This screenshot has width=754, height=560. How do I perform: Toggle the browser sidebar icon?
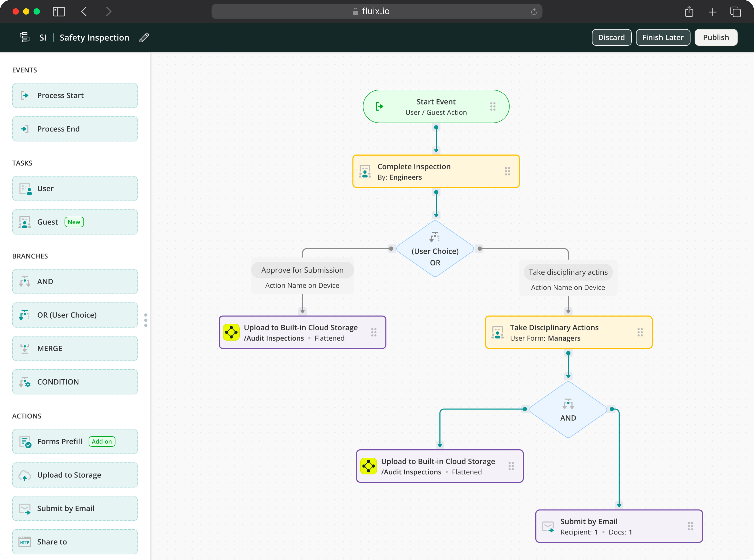[x=59, y=12]
